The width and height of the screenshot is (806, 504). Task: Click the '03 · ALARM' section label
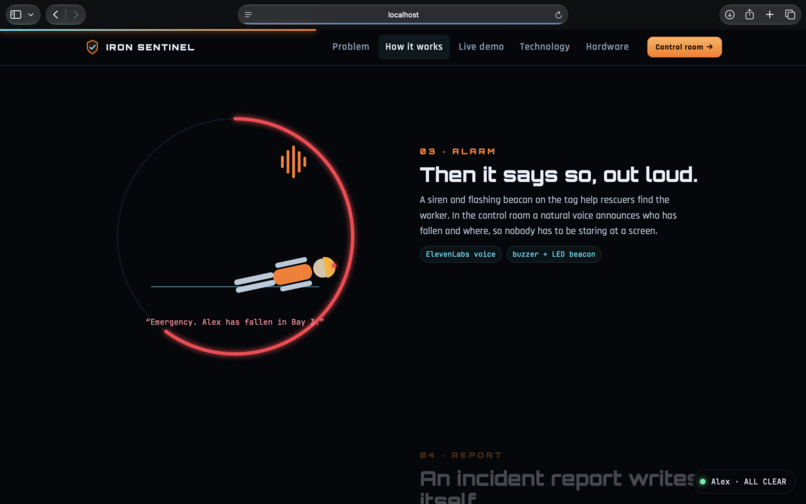457,151
